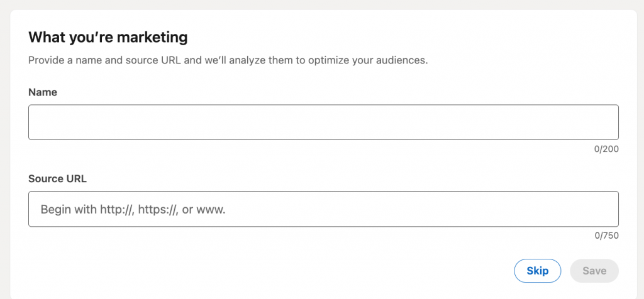Image resolution: width=644 pixels, height=299 pixels.
Task: Click the Name text input field
Action: [323, 122]
